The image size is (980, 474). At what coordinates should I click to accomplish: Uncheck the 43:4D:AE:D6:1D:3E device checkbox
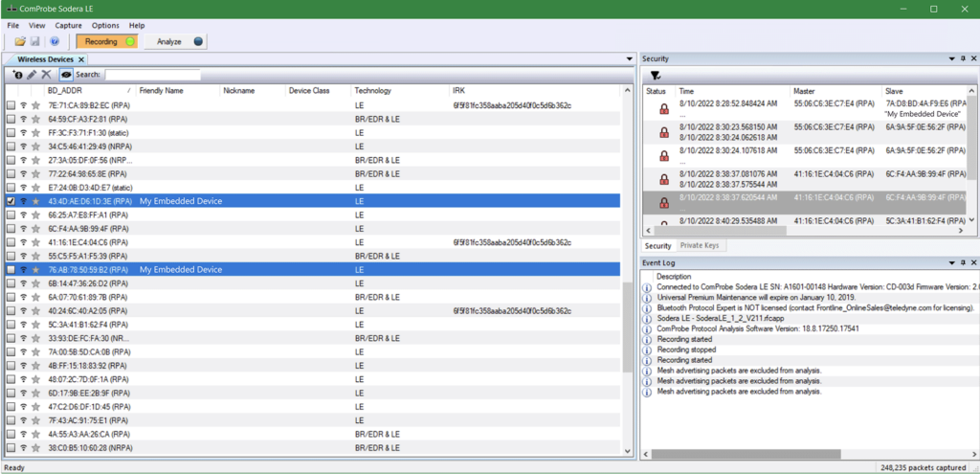11,201
